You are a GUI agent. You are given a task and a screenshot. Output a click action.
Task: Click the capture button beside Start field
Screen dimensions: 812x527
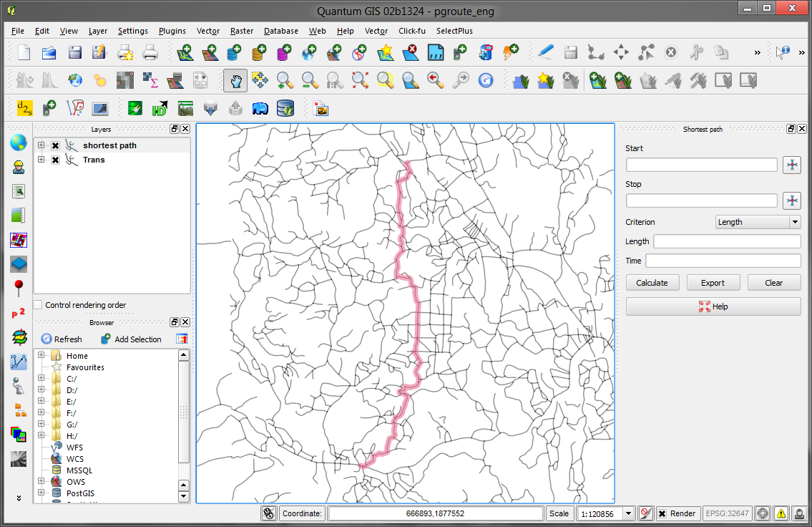coord(791,165)
